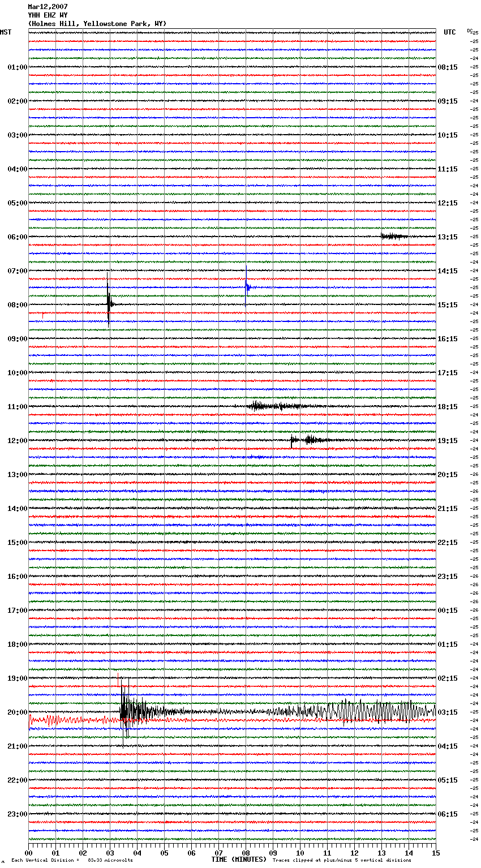Click the sharp spike on the 08:00 trace
Image resolution: width=481 pixels, height=868 pixels.
click(x=109, y=301)
